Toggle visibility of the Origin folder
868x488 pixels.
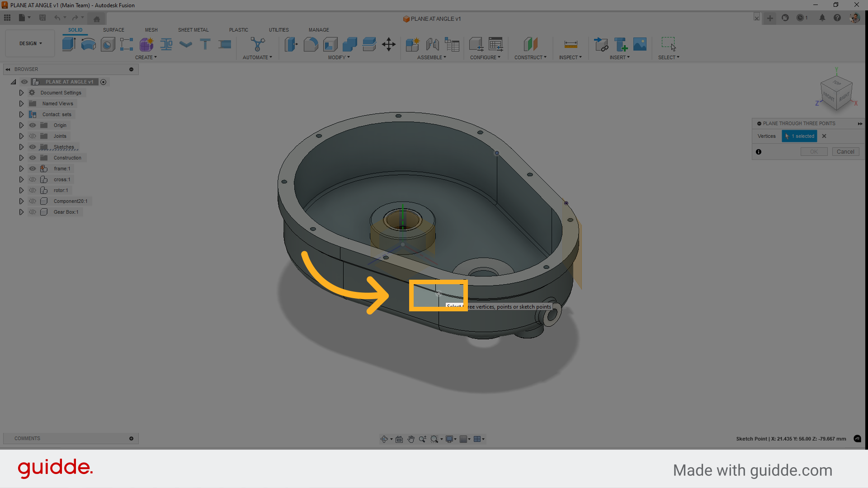[x=32, y=125]
